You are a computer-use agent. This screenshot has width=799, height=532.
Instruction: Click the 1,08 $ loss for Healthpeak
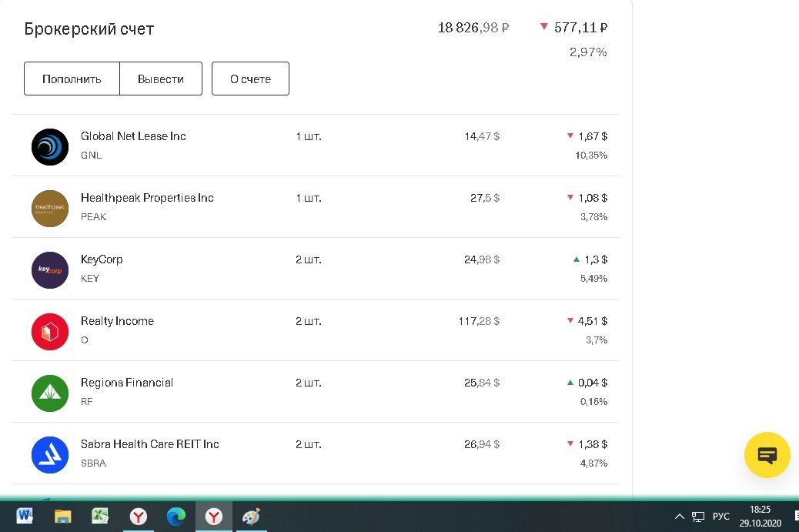pos(587,198)
